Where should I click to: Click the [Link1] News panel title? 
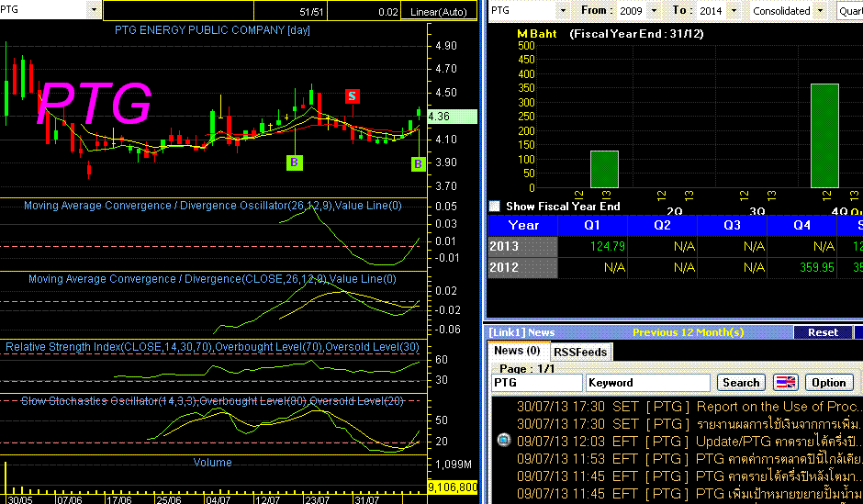tap(521, 332)
